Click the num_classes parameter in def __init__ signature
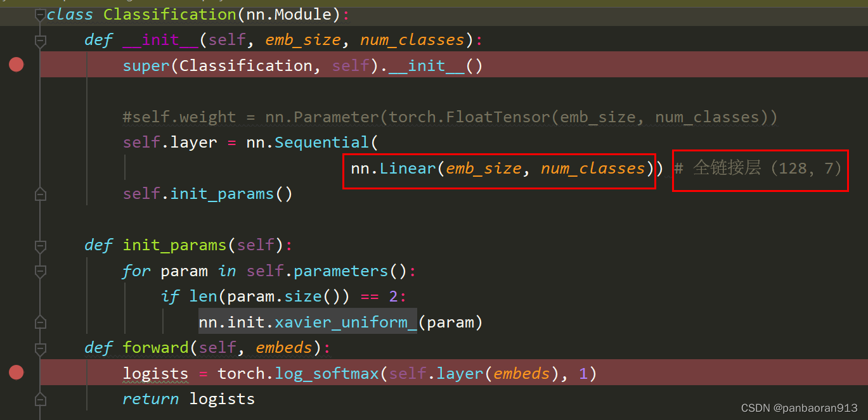868x420 pixels. [412, 40]
